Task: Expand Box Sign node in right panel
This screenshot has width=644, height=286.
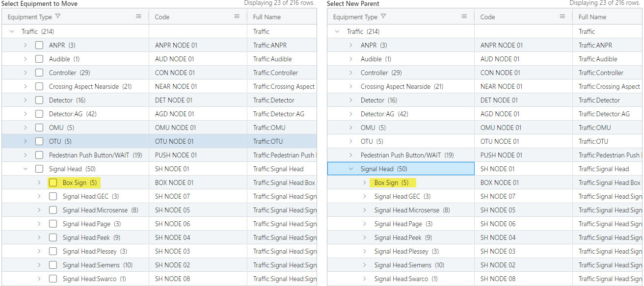Action: click(364, 182)
